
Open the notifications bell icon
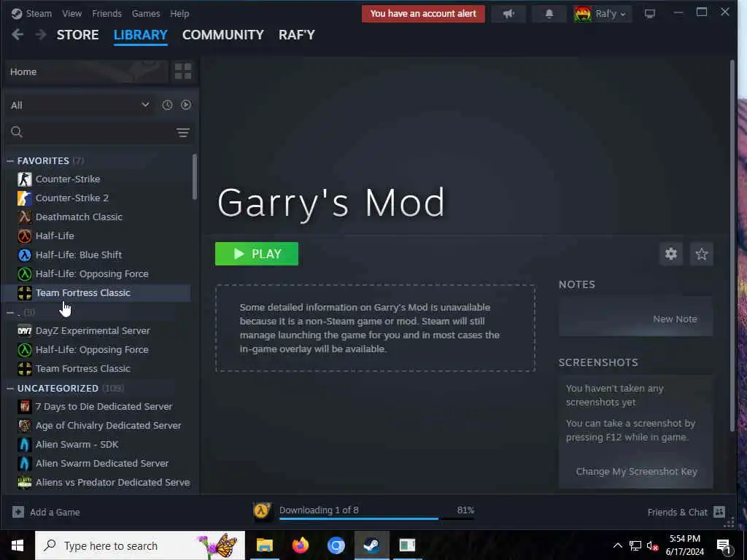pos(549,14)
